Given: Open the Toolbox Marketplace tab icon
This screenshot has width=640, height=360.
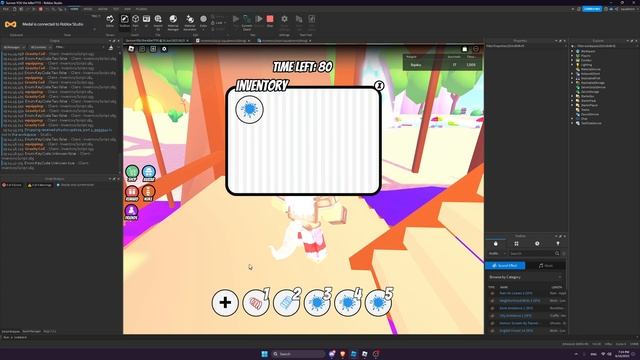Looking at the screenshot, I should point(496,244).
